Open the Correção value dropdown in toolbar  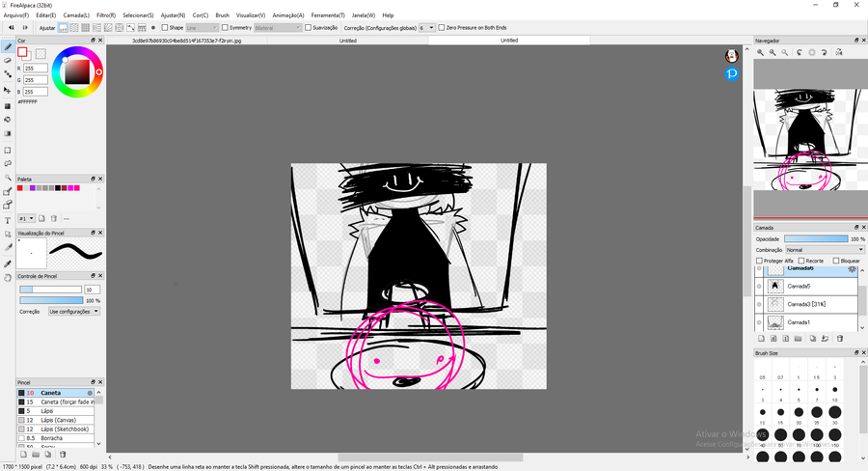pyautogui.click(x=426, y=28)
